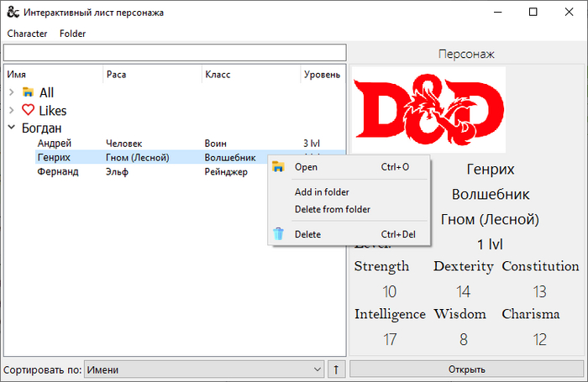Expand the All folder
The width and height of the screenshot is (588, 382).
[x=12, y=92]
